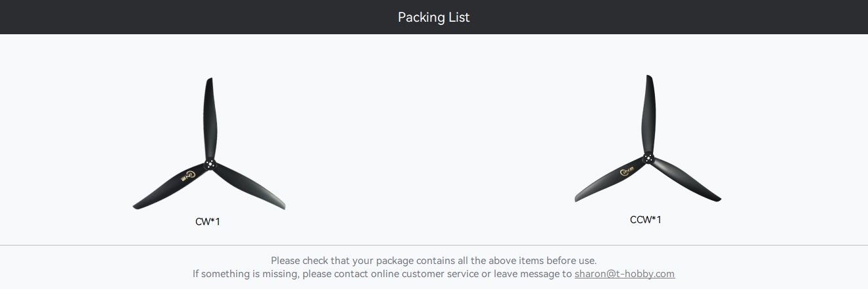This screenshot has height=289, width=868.
Task: Click the lower-left blade tip of CW propeller
Action: [139, 205]
